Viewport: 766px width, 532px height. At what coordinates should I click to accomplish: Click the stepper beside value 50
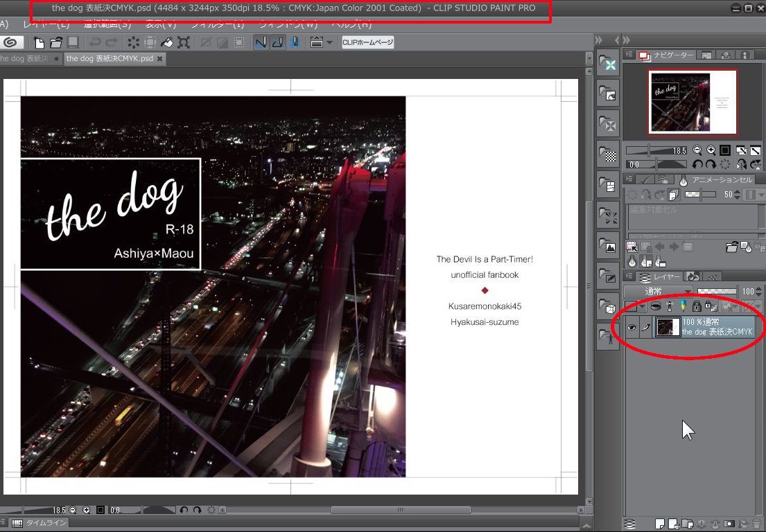(x=738, y=195)
